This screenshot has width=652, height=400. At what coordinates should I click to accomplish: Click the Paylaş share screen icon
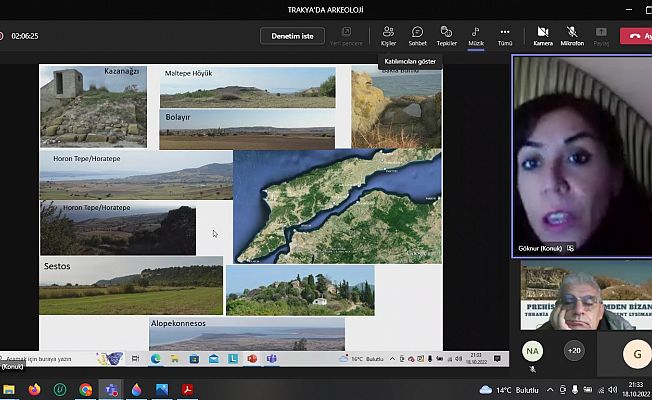601,36
